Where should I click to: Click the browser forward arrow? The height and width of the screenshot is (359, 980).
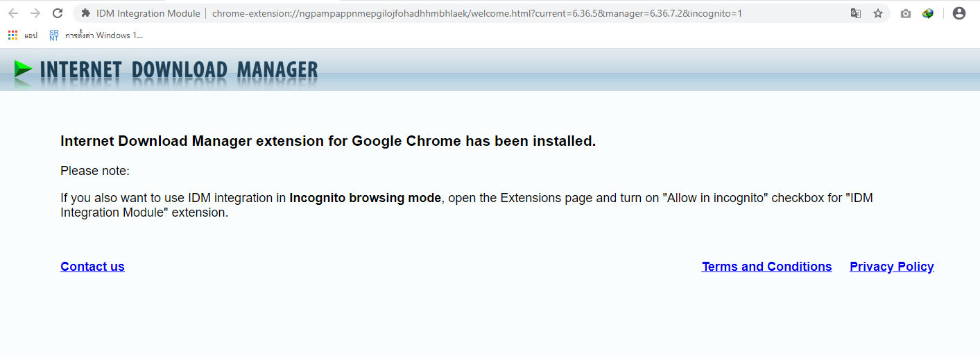pyautogui.click(x=35, y=13)
